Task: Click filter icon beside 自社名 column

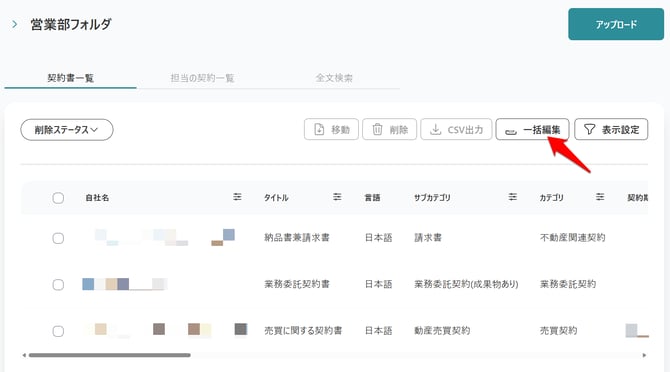Action: click(237, 197)
